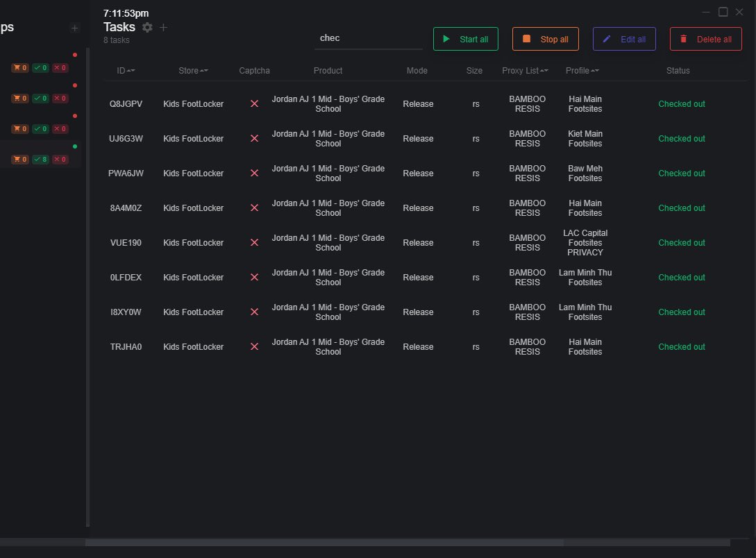756x558 pixels.
Task: Select task ID I8XY0W
Action: (126, 312)
